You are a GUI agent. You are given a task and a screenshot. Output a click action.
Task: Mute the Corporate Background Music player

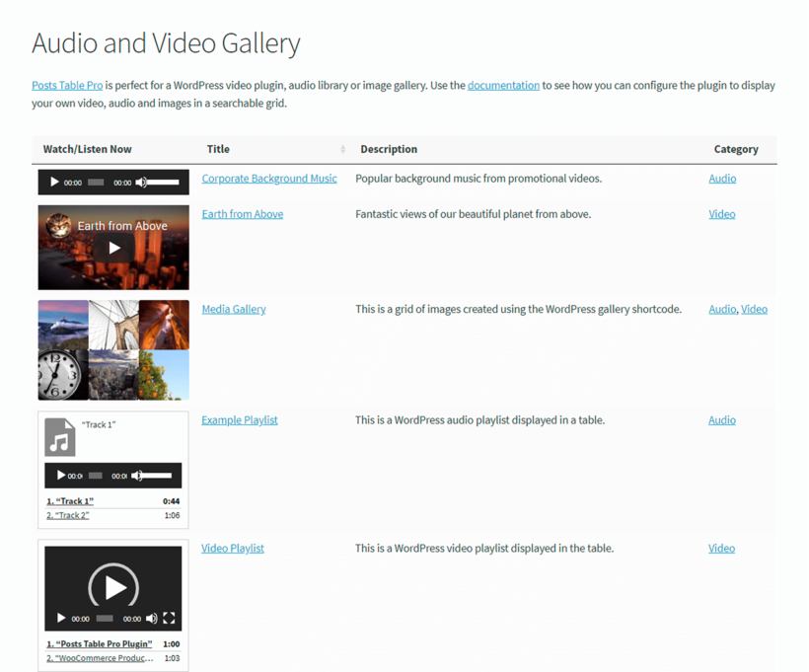pyautogui.click(x=139, y=182)
